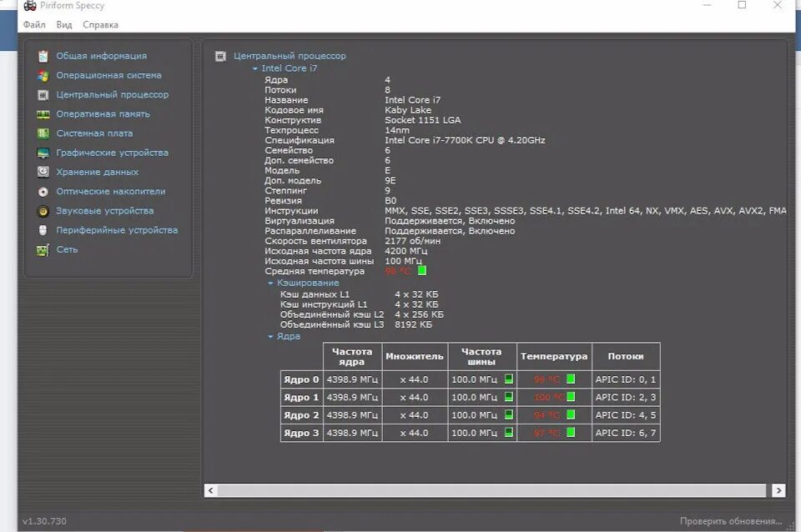The image size is (801, 532).
Task: Collapse the Ядра section
Action: click(x=270, y=336)
